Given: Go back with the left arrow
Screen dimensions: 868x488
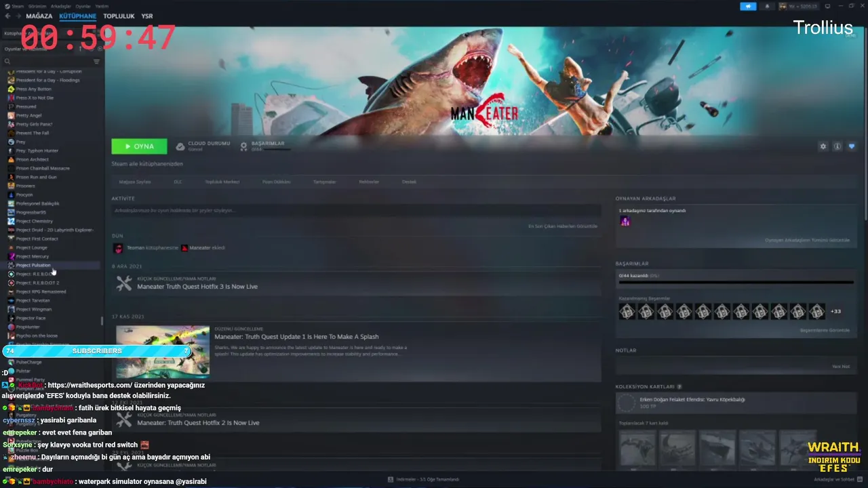Looking at the screenshot, I should point(8,16).
